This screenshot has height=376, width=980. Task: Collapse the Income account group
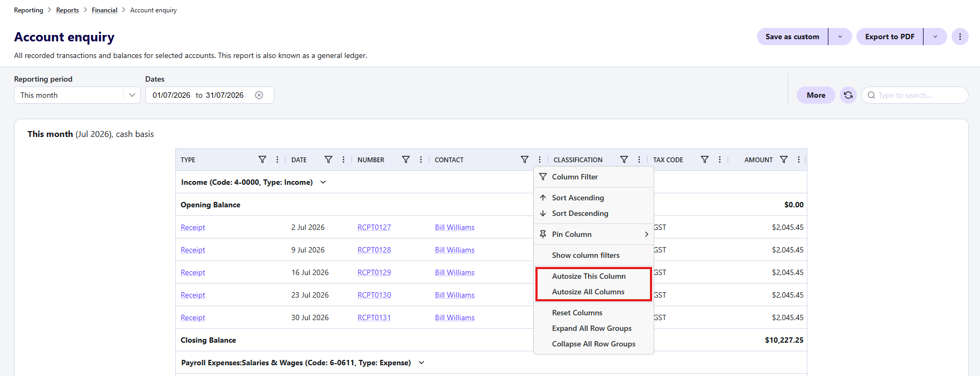pos(323,182)
